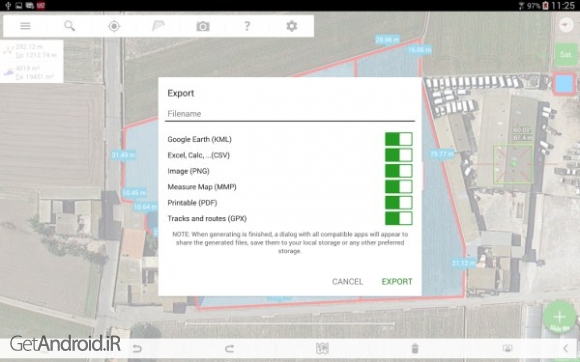Screen dimensions: 580x362
Task: Undo last action in bottom bar
Action: [x=137, y=348]
